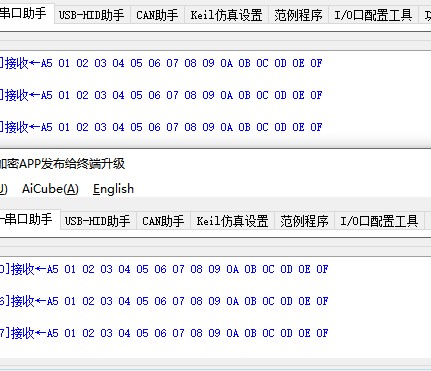Viewport: 431px width, 371px height.
Task: Open the 串口助手 tab in upper window
Action: (26, 14)
